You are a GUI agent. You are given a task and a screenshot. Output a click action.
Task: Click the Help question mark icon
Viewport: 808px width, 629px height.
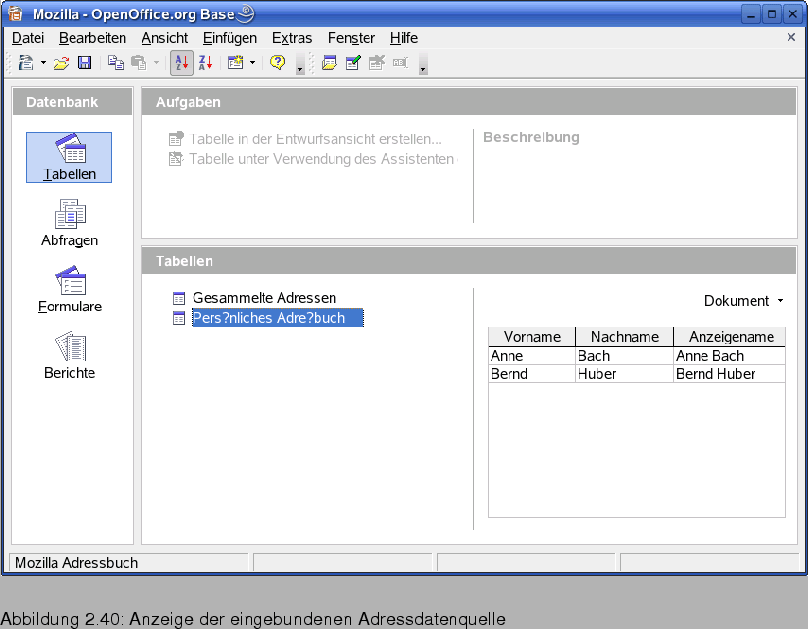click(x=277, y=63)
